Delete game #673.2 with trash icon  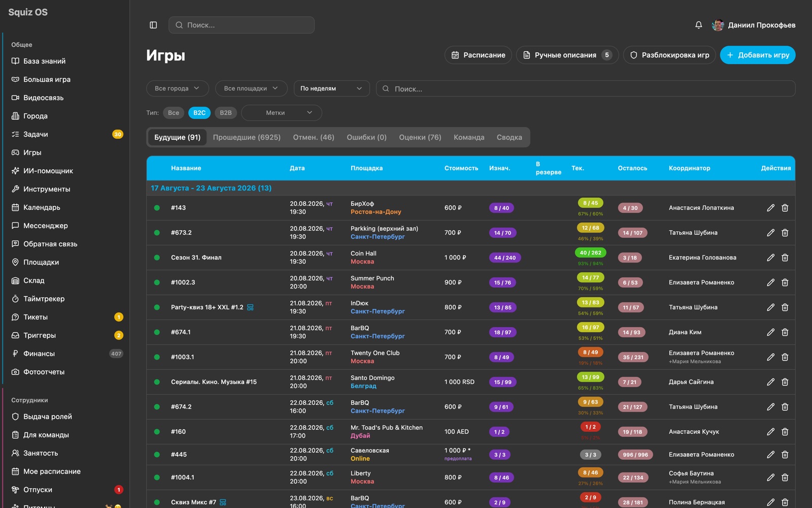[x=785, y=233]
